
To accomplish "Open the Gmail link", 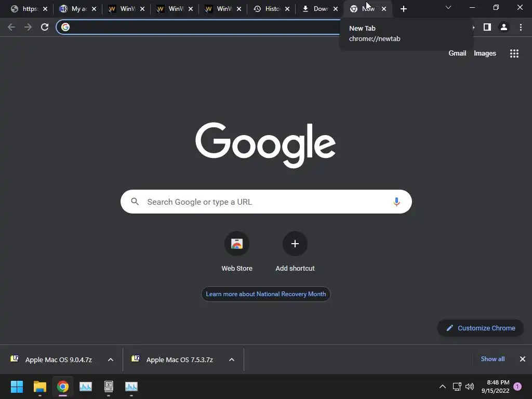I will [457, 54].
